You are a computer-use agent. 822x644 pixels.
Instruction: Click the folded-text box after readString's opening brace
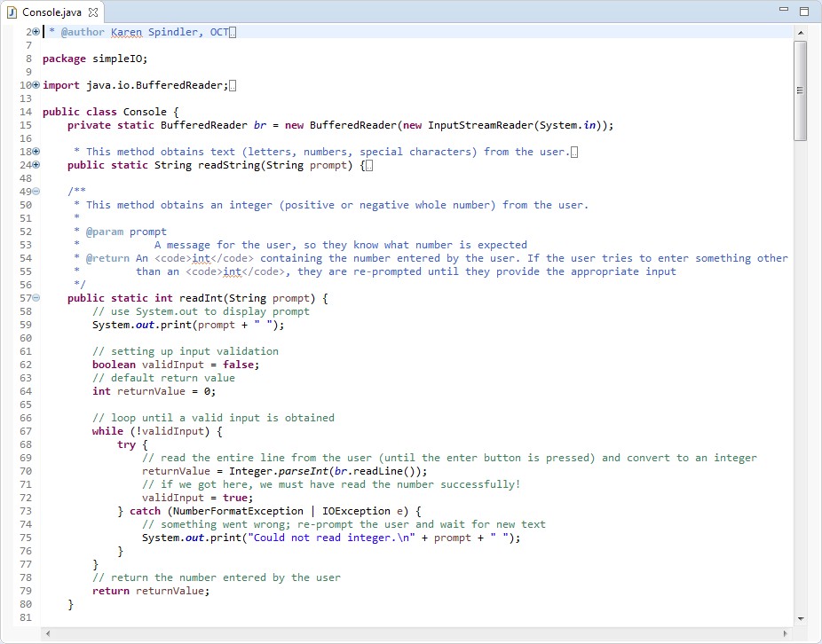pyautogui.click(x=368, y=165)
